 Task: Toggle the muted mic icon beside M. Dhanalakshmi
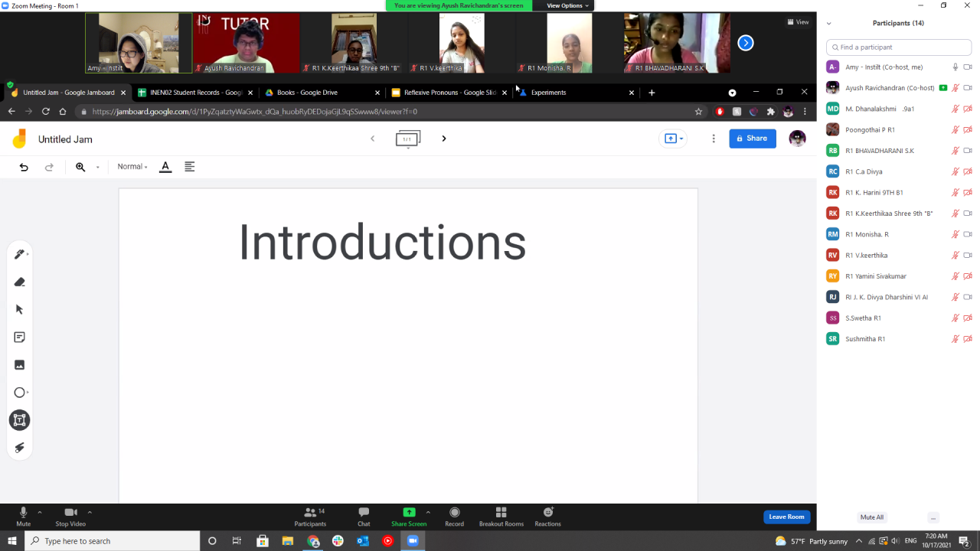click(955, 109)
